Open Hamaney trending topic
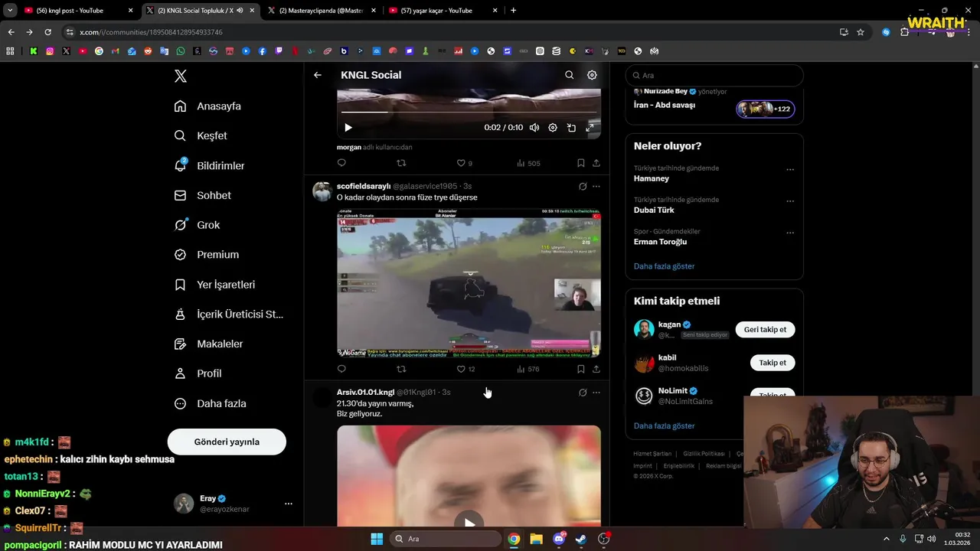 point(652,178)
